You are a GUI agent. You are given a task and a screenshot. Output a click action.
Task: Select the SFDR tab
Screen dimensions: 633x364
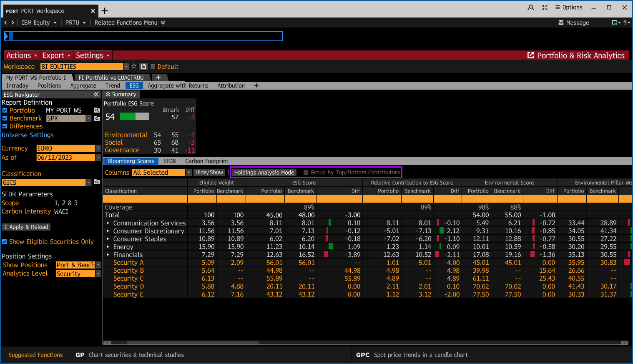170,161
